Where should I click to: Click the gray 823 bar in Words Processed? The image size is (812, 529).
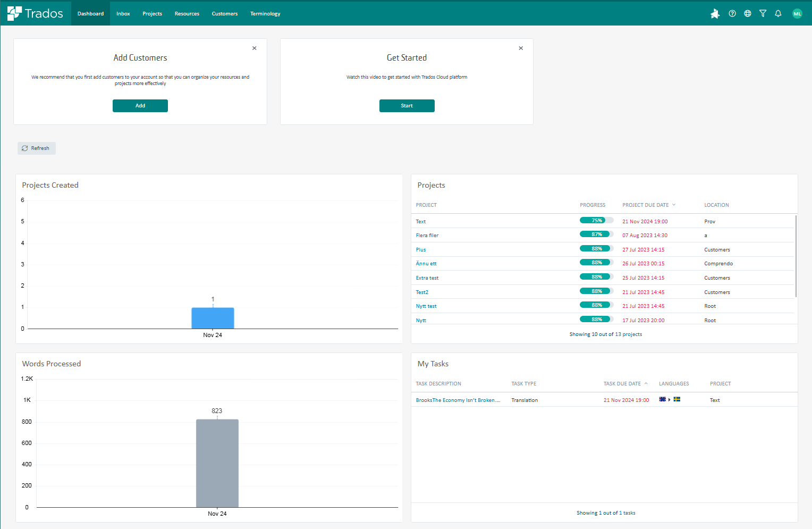(217, 463)
